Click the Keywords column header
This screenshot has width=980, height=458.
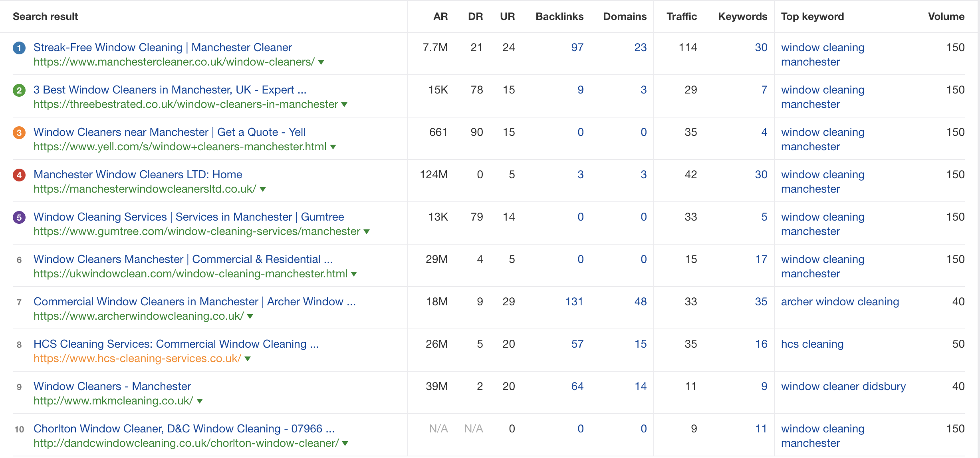[742, 16]
